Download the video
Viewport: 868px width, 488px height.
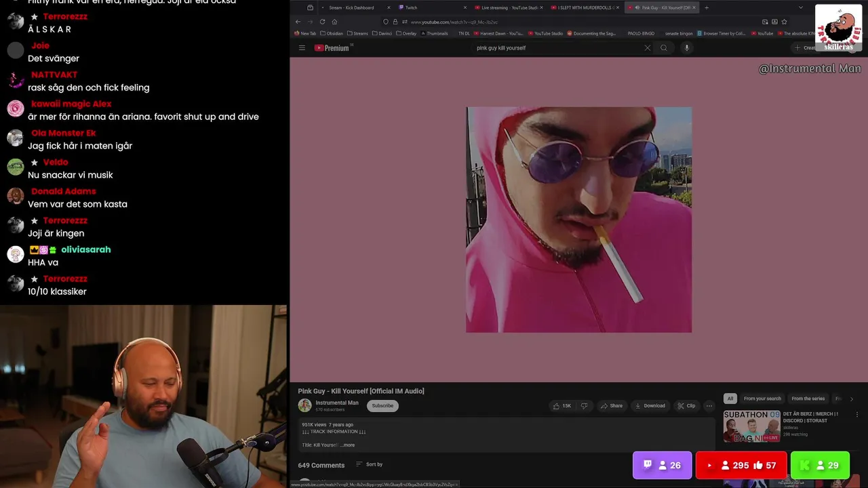tap(650, 406)
